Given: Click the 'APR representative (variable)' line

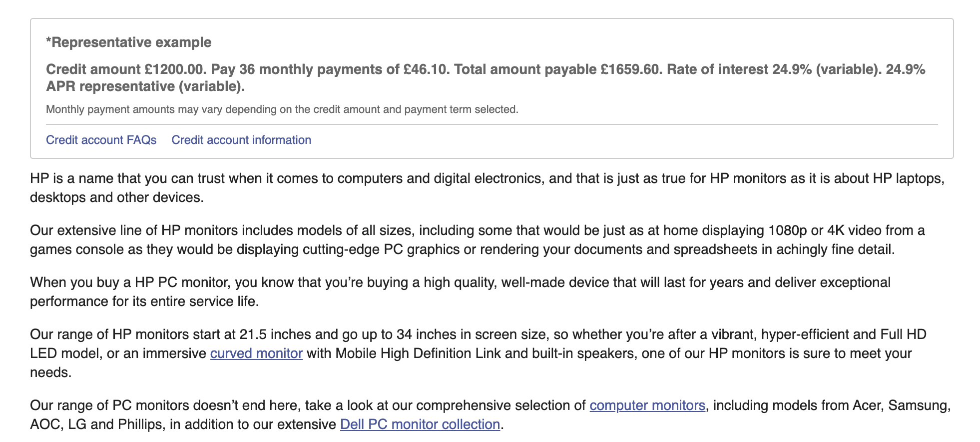Looking at the screenshot, I should tap(145, 86).
